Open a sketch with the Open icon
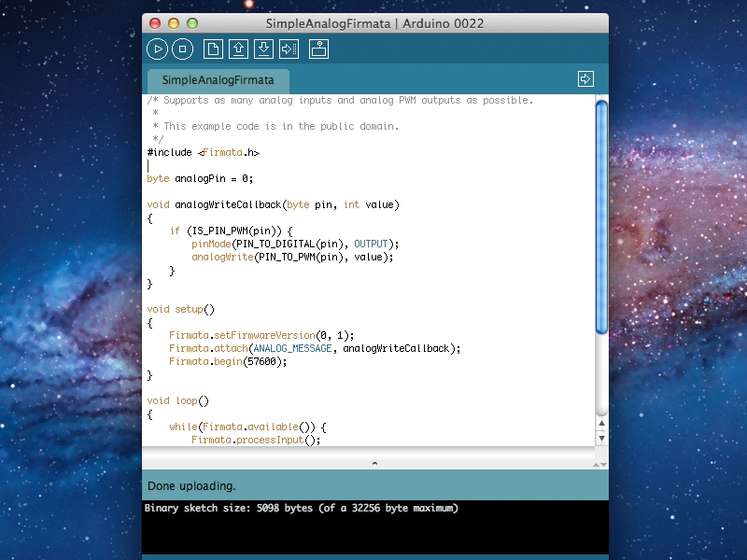747x560 pixels. coord(238,49)
